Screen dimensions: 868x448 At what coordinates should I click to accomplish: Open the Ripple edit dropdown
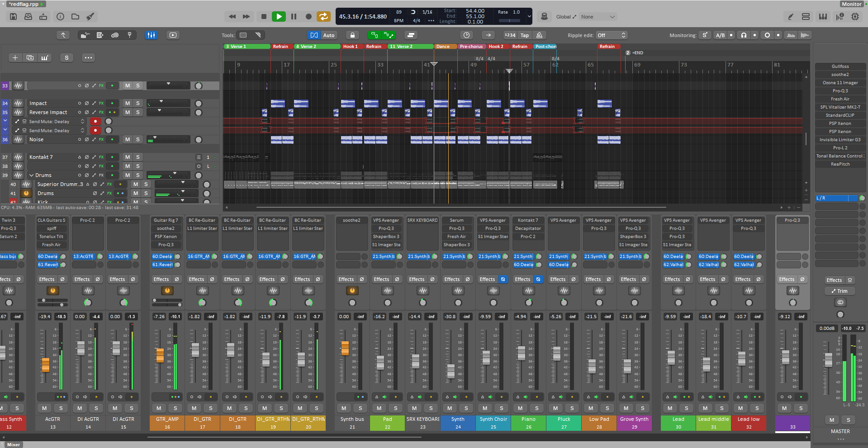point(611,35)
